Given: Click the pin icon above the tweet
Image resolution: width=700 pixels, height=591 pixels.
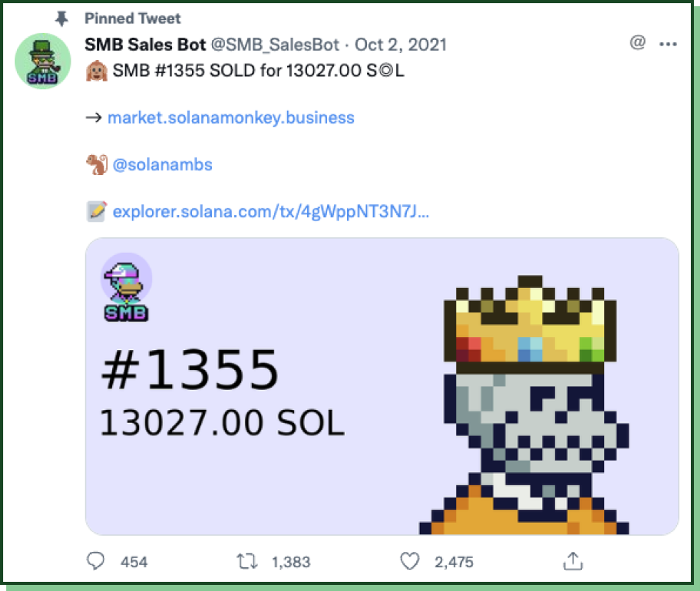Looking at the screenshot, I should coord(62,18).
